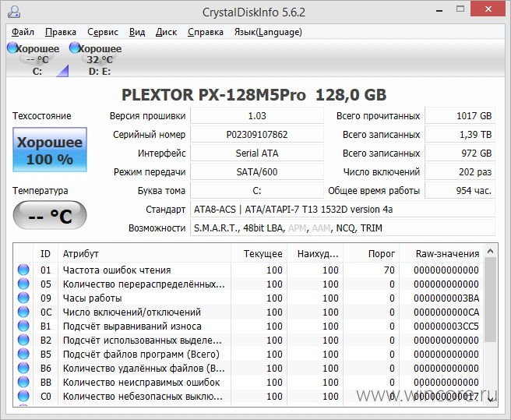Select row Количество удалённых файлов

click(249, 368)
